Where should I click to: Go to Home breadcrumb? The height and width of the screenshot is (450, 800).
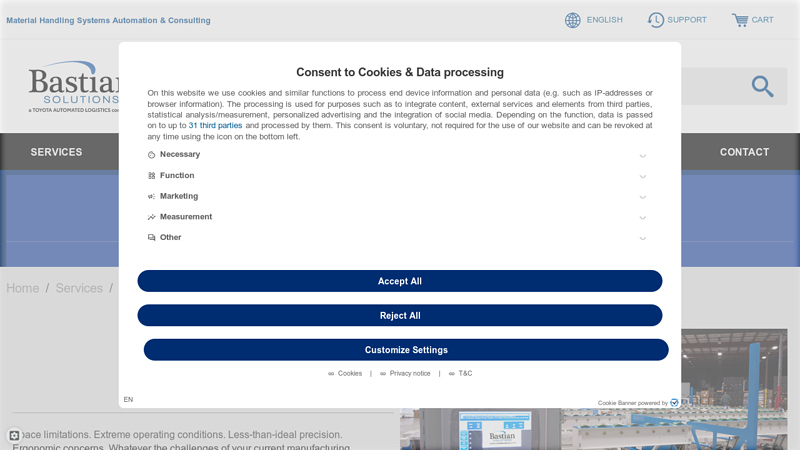pos(22,288)
